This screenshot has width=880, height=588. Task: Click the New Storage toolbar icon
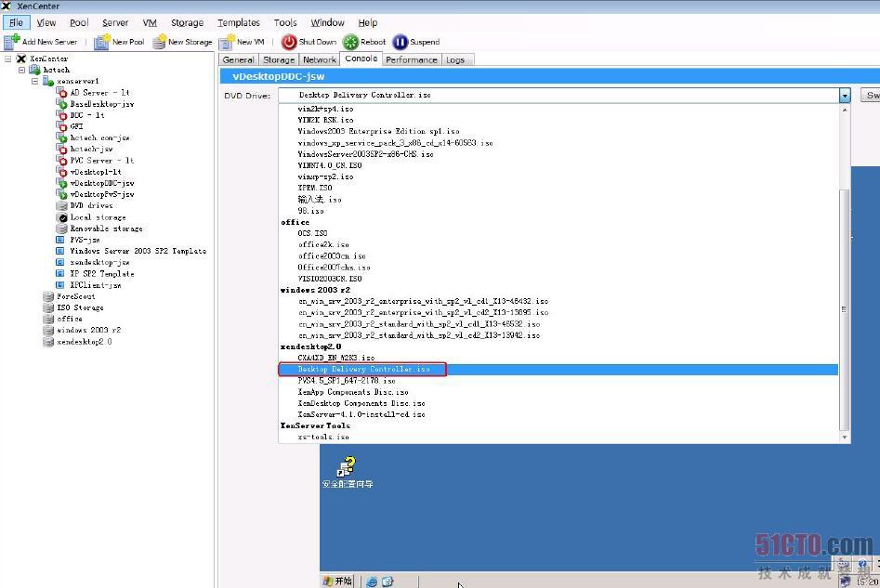point(160,42)
